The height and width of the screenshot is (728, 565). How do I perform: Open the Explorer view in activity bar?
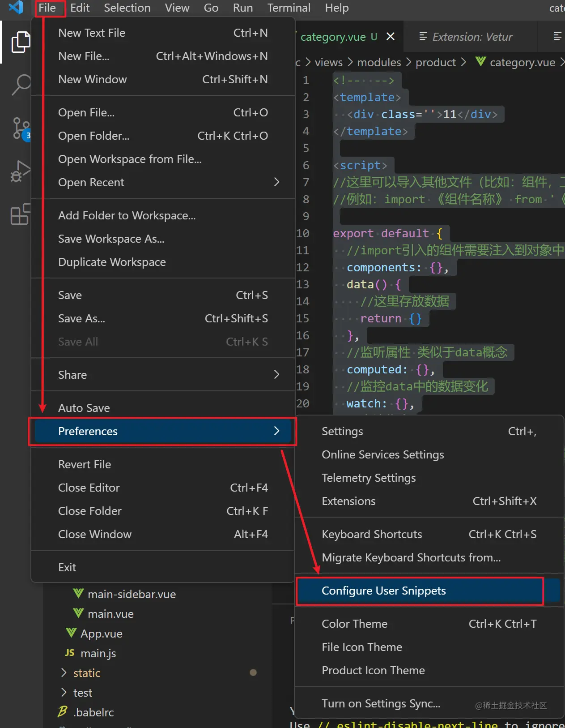click(x=20, y=42)
